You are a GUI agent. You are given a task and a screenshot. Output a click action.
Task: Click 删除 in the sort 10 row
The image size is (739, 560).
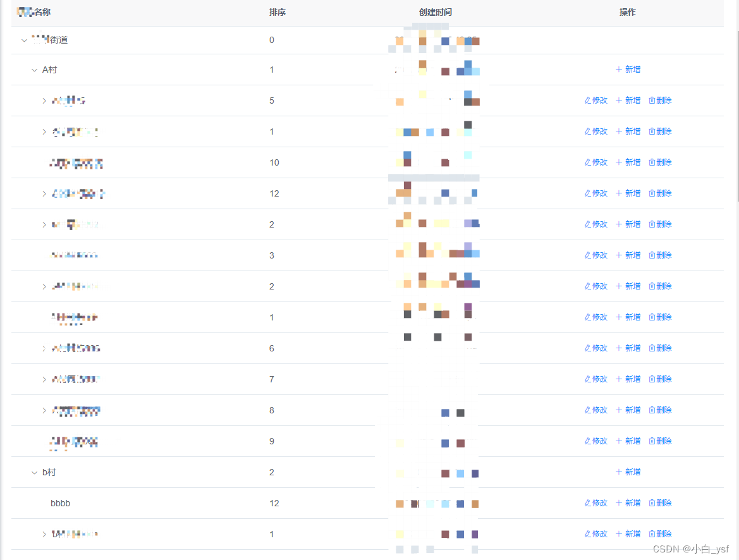point(660,162)
